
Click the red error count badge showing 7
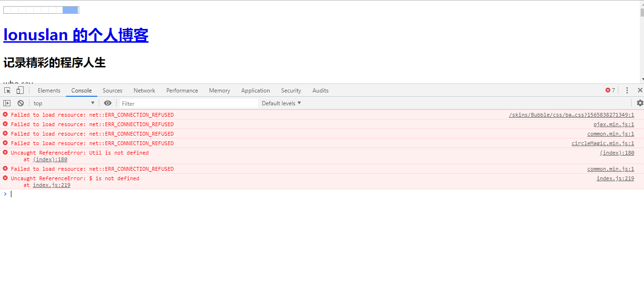click(x=610, y=90)
